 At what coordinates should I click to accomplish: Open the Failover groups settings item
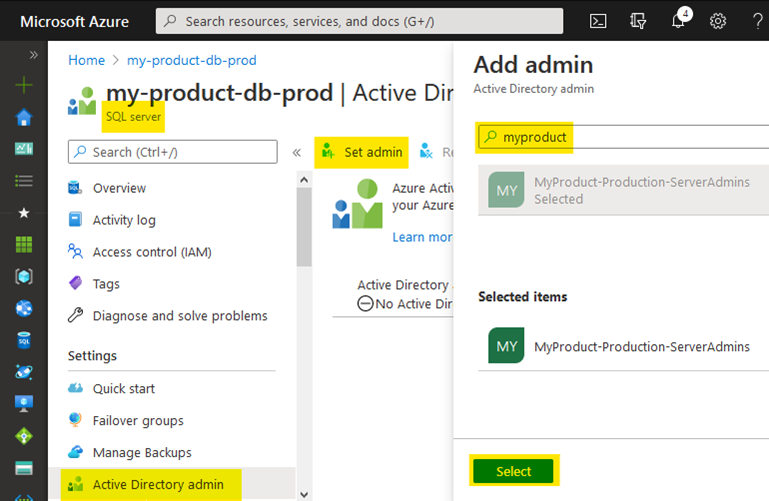click(139, 420)
